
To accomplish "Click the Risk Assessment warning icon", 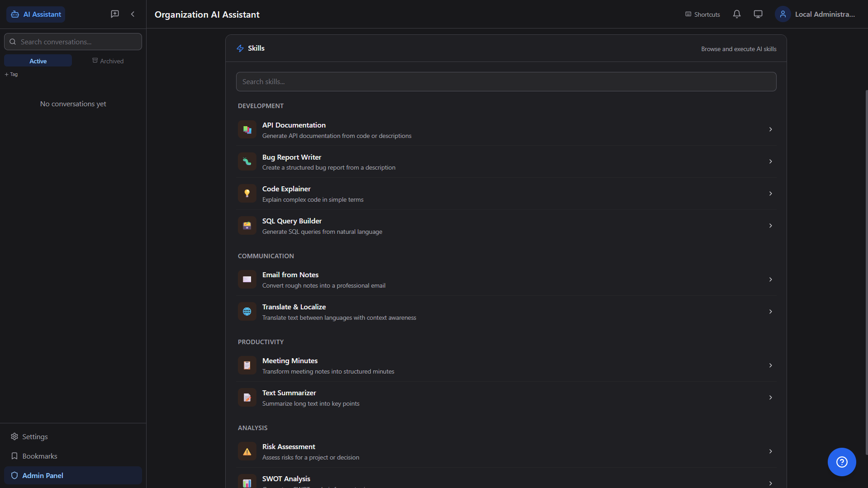I will click(x=247, y=451).
